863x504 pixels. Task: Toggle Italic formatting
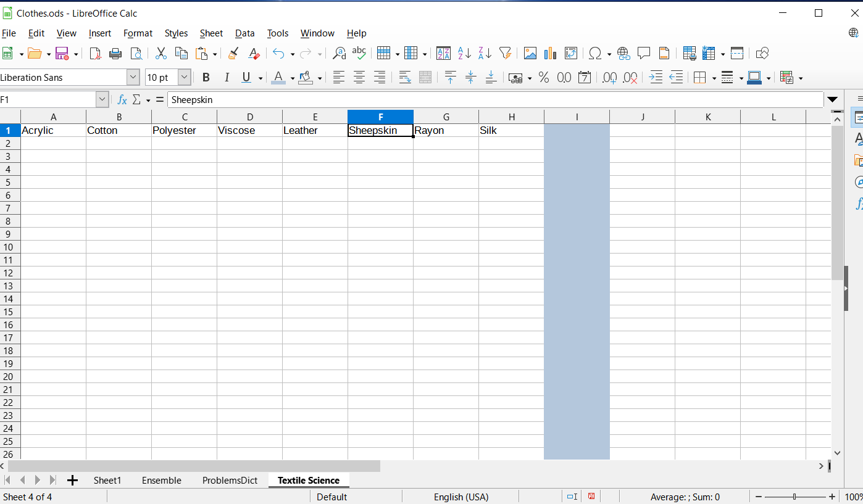coord(227,77)
